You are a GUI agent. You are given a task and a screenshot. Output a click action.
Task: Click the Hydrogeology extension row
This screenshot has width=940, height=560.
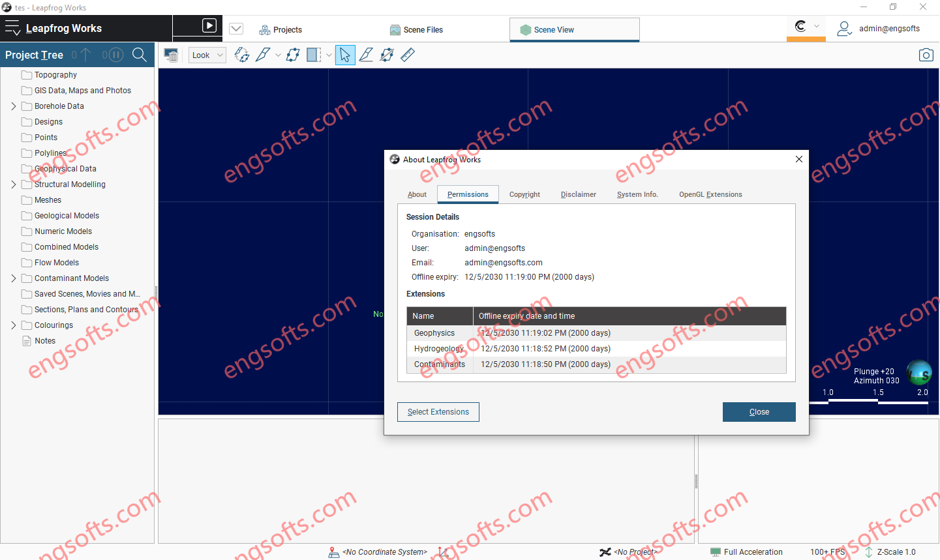click(x=596, y=349)
